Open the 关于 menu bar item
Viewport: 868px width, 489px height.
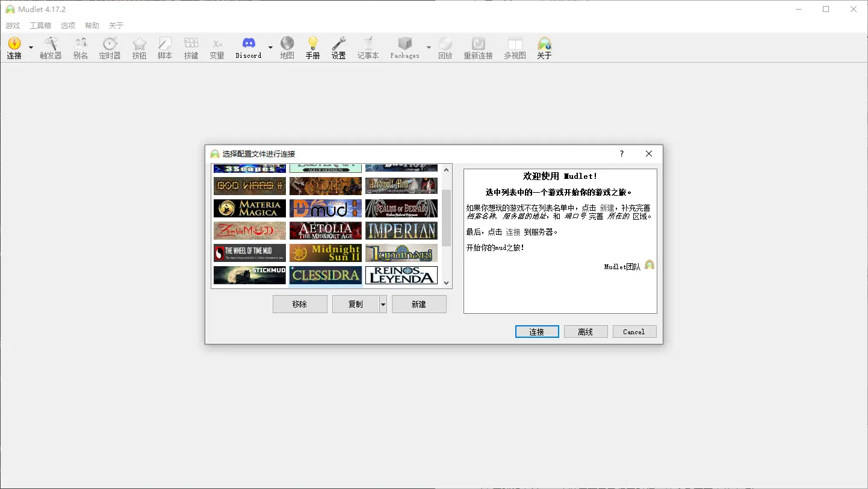116,26
